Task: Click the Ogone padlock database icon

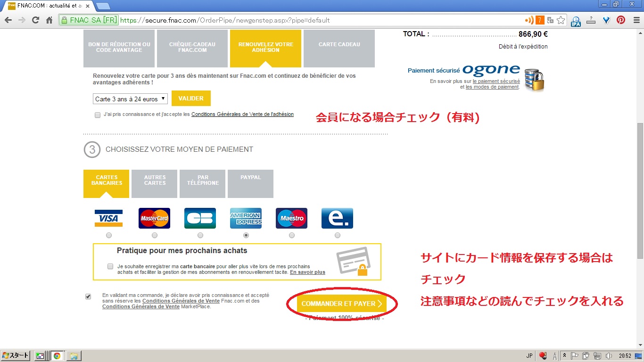Action: click(x=534, y=80)
